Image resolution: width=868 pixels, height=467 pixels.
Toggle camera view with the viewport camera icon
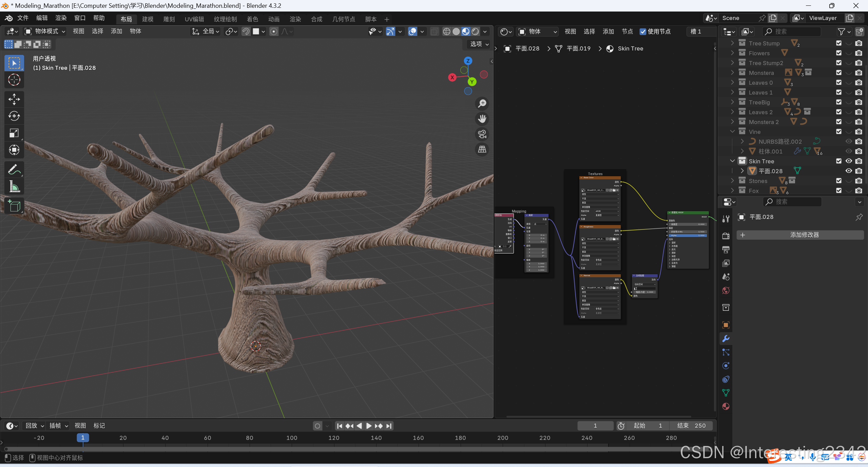[482, 134]
